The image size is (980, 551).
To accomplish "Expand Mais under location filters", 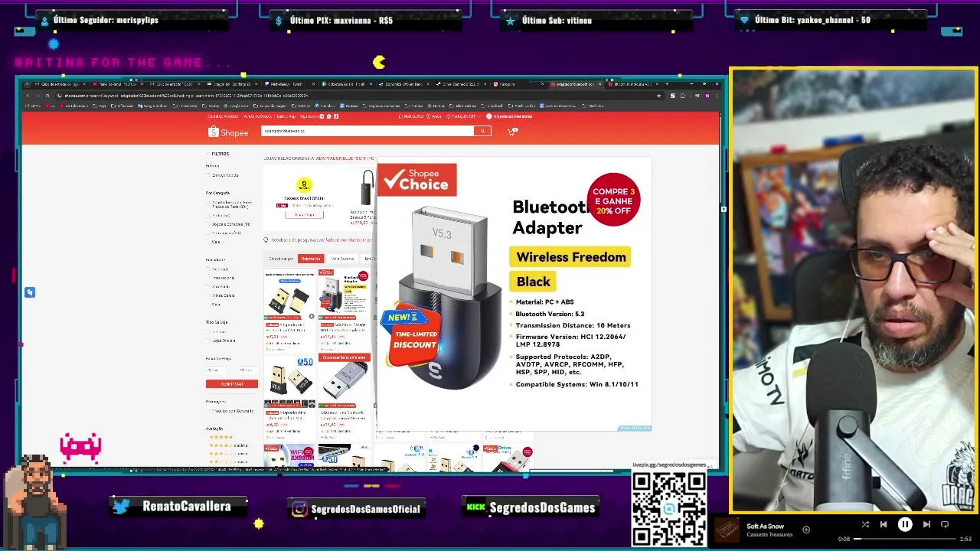I will (216, 305).
